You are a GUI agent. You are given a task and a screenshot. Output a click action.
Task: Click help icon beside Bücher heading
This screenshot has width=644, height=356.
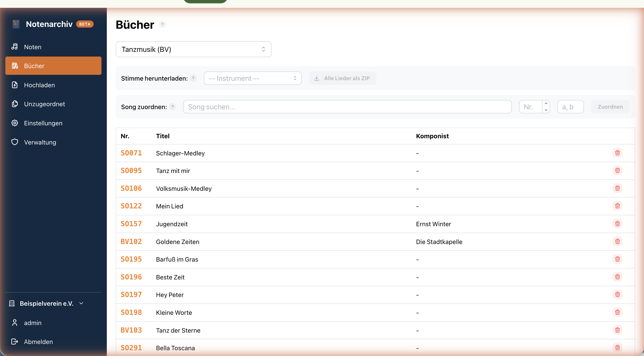click(x=162, y=24)
